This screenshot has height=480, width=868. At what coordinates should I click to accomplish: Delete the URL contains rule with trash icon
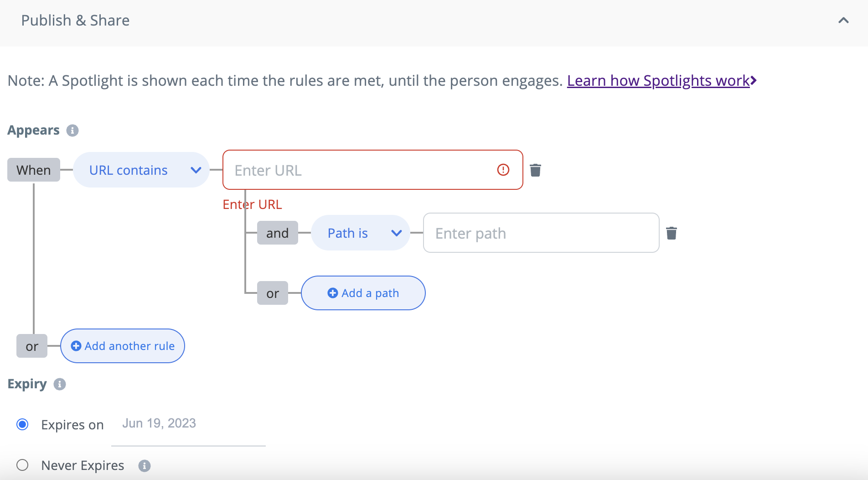[x=535, y=170]
